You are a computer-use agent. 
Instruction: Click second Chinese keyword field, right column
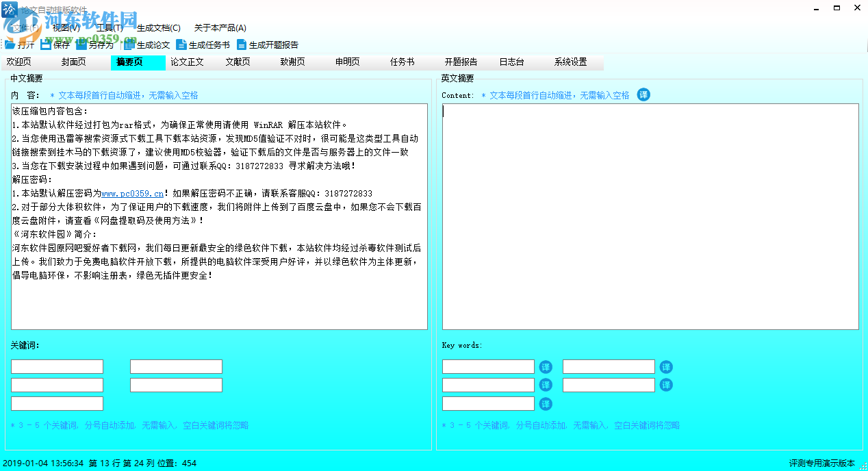[x=176, y=385]
